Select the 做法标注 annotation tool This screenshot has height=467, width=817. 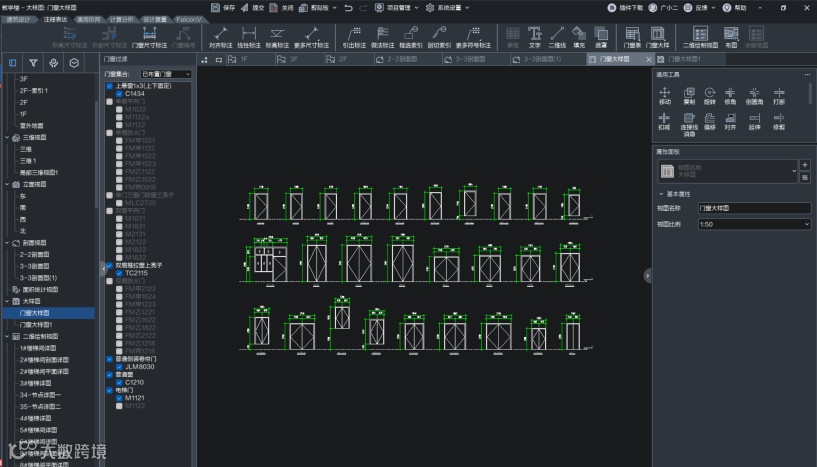(x=382, y=38)
